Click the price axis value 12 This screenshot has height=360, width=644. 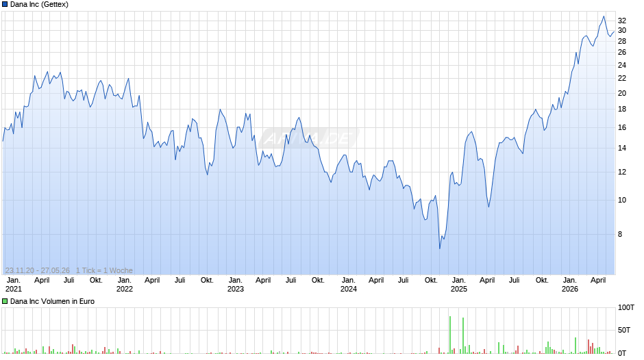(622, 172)
